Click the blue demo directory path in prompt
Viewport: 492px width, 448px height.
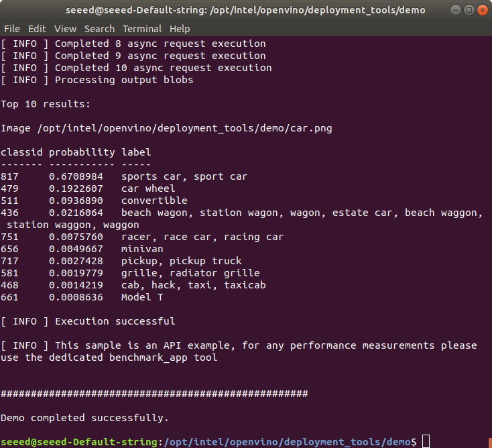[287, 442]
